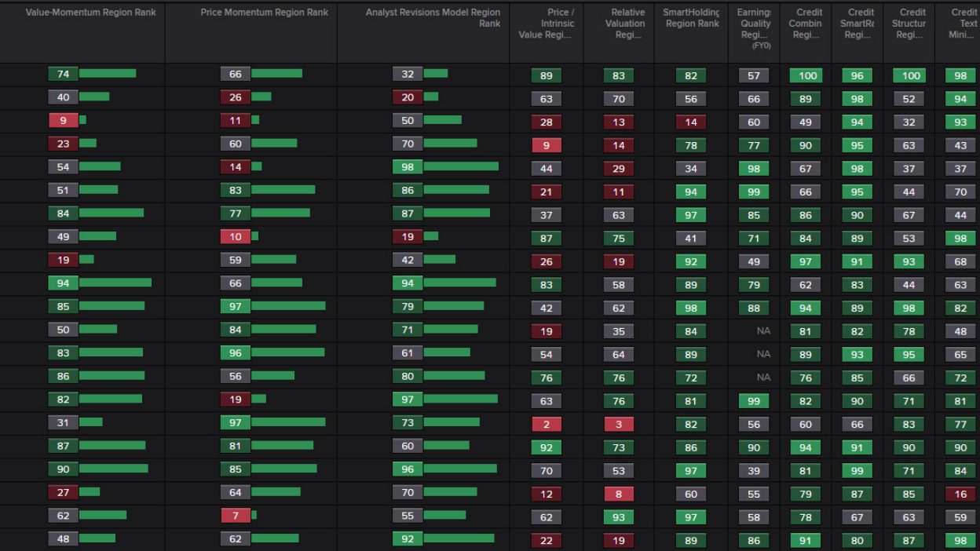Click the green bar beside Value-Momentum rank 94
This screenshot has height=551, width=980.
coord(115,283)
